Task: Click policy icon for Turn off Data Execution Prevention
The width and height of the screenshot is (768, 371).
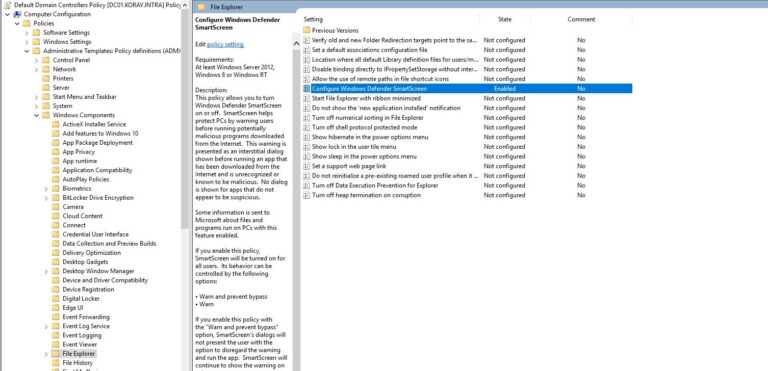Action: (x=307, y=185)
